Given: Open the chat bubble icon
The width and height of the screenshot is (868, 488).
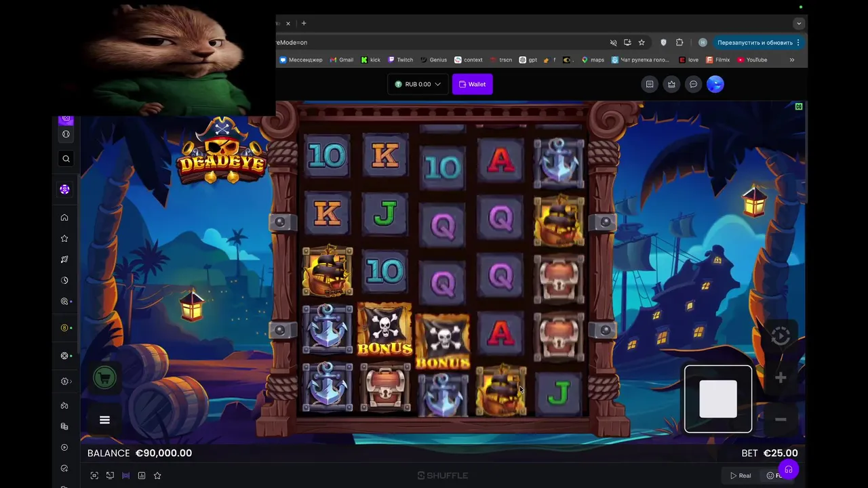Looking at the screenshot, I should [693, 84].
